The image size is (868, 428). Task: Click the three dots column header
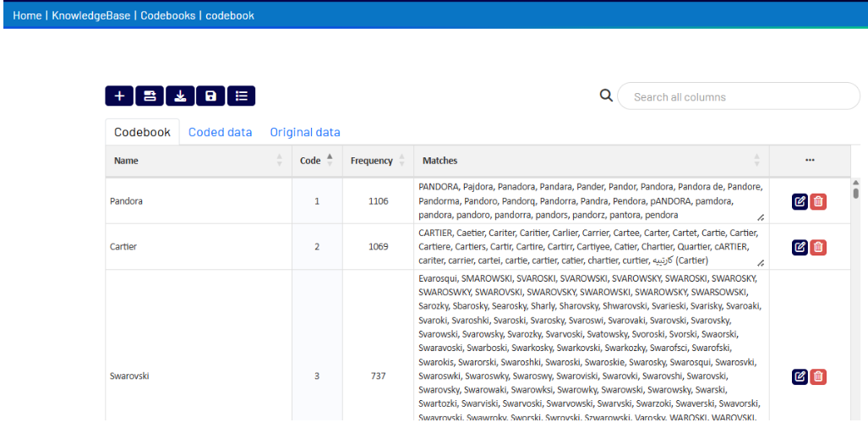point(810,161)
